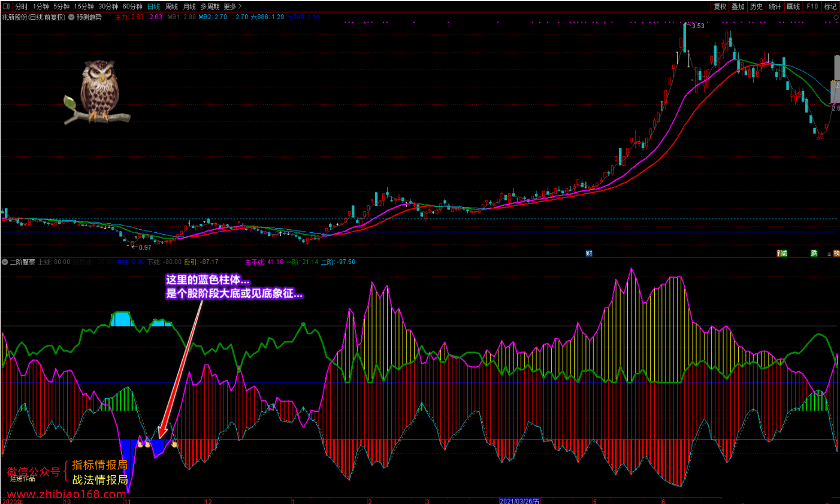Click the 中线: 0.00 label
Screen dimensions: 840x504
pos(131,262)
